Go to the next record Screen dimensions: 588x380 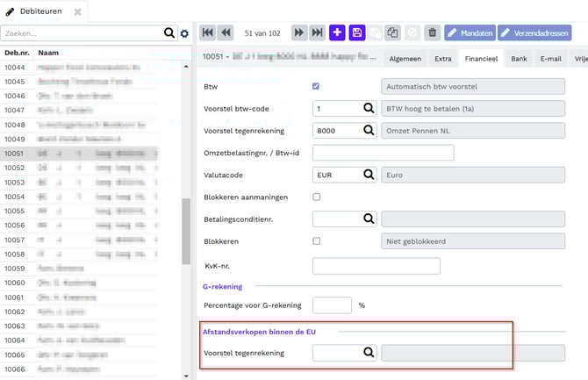[299, 32]
